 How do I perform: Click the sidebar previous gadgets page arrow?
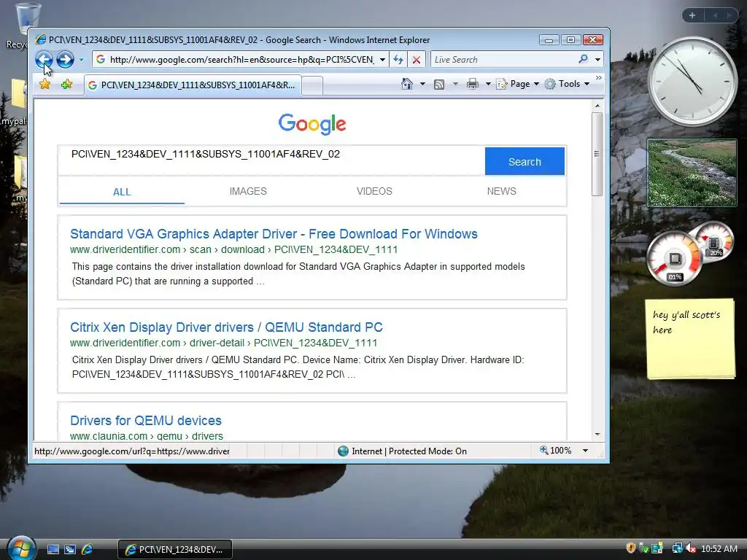coord(716,15)
